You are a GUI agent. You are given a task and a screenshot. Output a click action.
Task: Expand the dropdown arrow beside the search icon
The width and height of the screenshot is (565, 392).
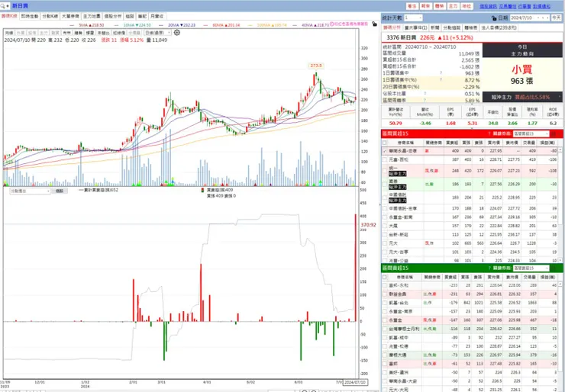coord(8,6)
